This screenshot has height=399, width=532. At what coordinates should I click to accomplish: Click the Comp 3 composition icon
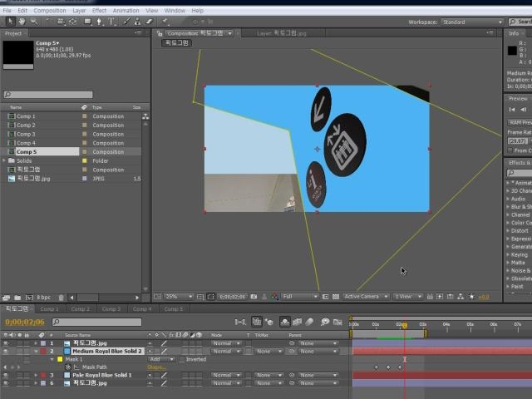pyautogui.click(x=11, y=134)
